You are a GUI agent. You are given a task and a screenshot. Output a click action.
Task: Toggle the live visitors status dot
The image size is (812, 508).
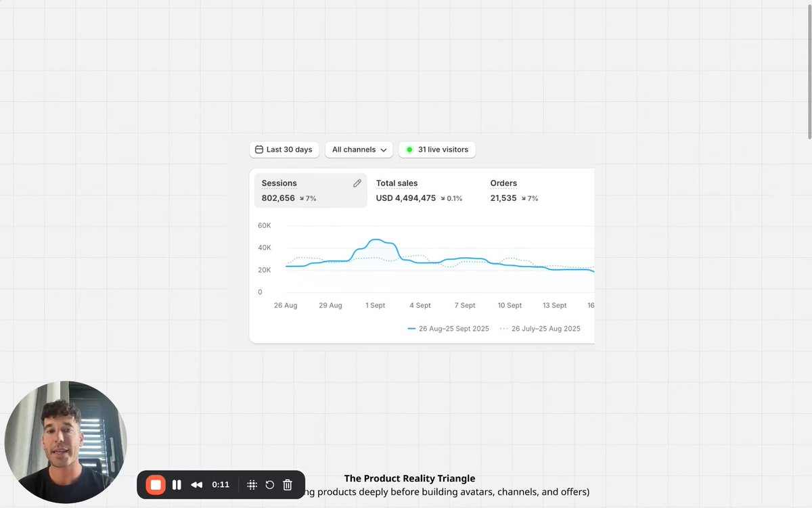409,149
